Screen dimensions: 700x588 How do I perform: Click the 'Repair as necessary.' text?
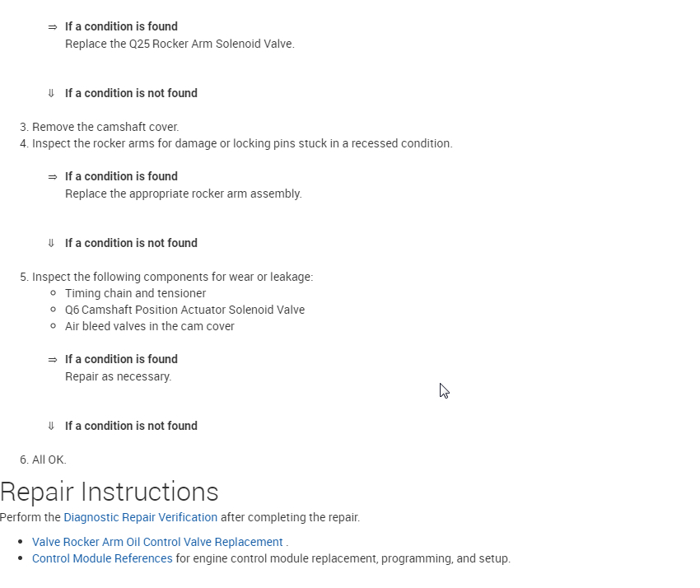point(119,376)
